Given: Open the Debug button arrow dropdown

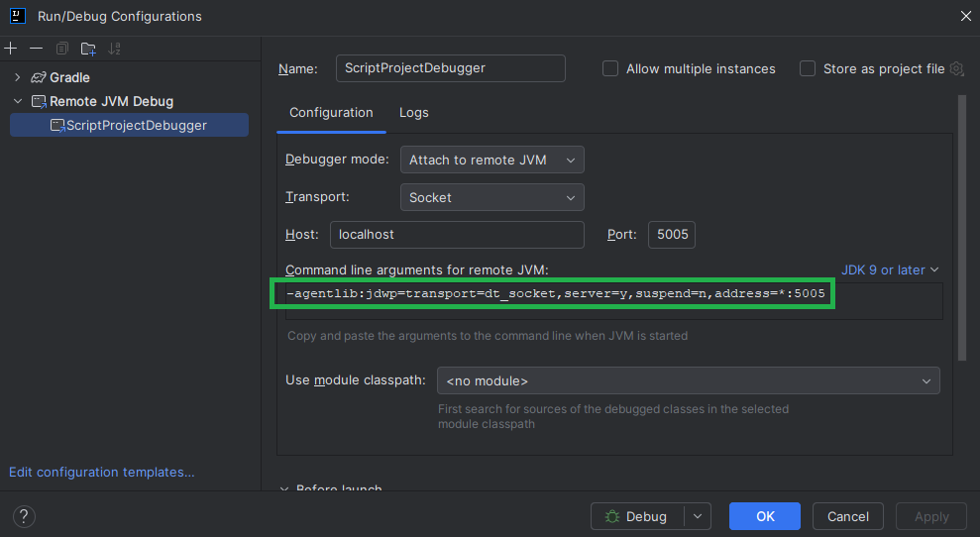Looking at the screenshot, I should (x=698, y=516).
